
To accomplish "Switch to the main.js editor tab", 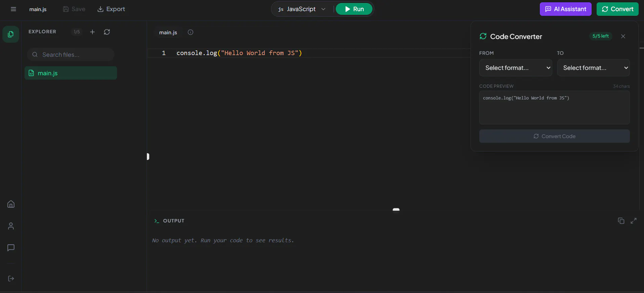I will [168, 32].
